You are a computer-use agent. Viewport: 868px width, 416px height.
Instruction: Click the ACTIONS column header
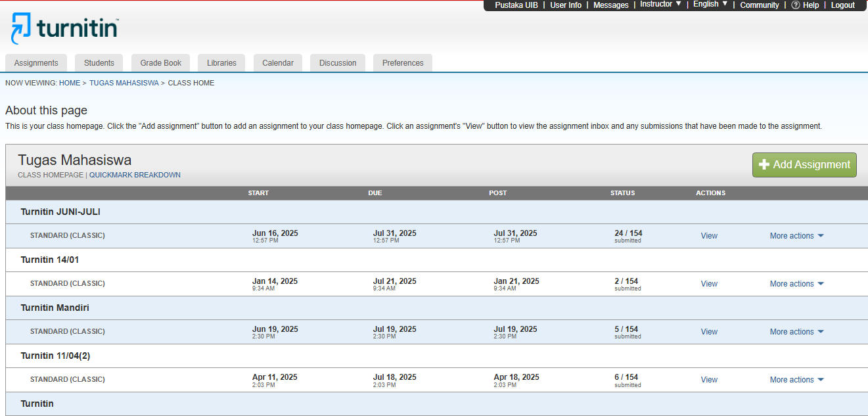pyautogui.click(x=711, y=193)
